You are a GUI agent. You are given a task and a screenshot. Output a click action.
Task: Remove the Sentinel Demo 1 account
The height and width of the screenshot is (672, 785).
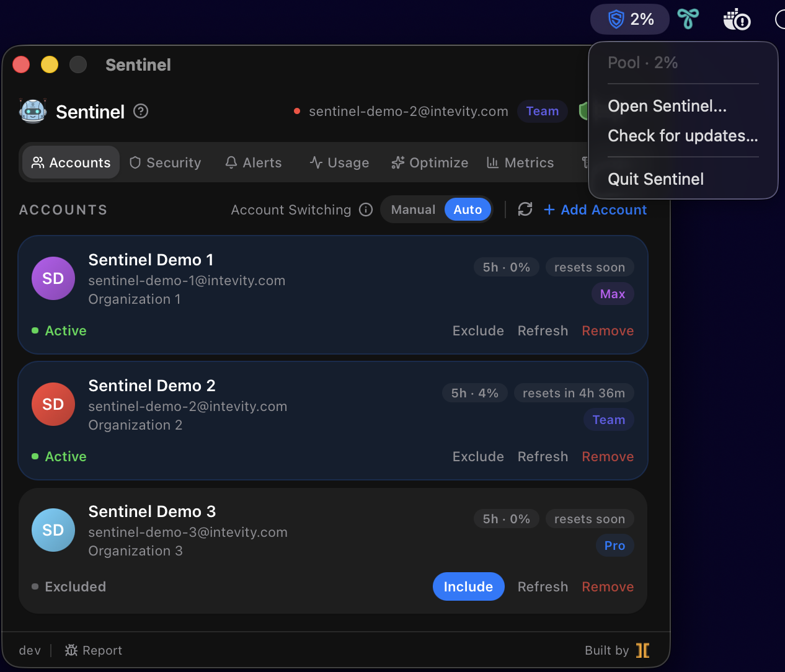[608, 330]
